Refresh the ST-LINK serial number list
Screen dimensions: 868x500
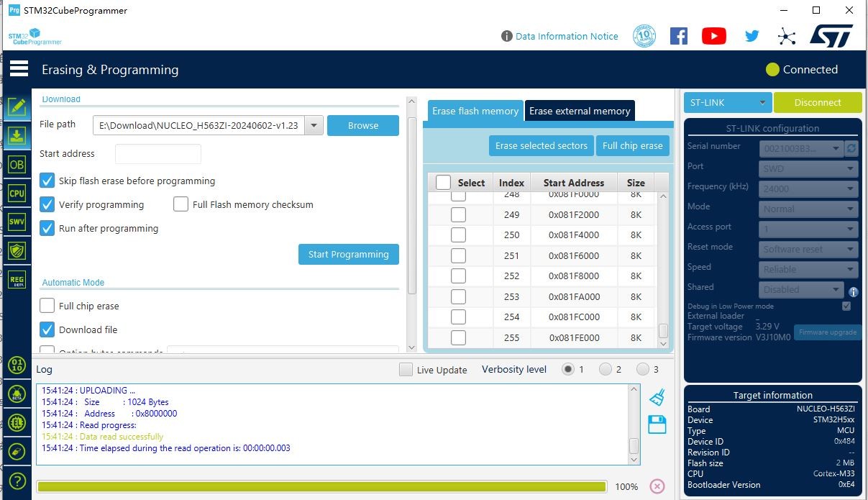(852, 148)
